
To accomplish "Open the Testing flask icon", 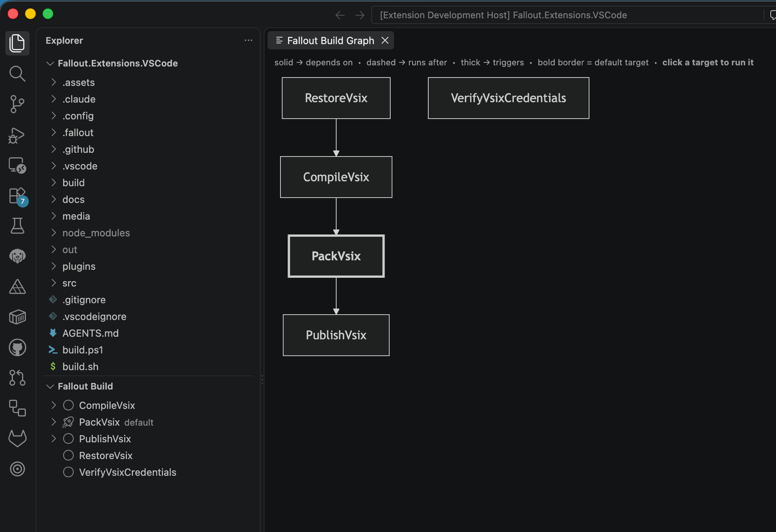I will coord(17,225).
